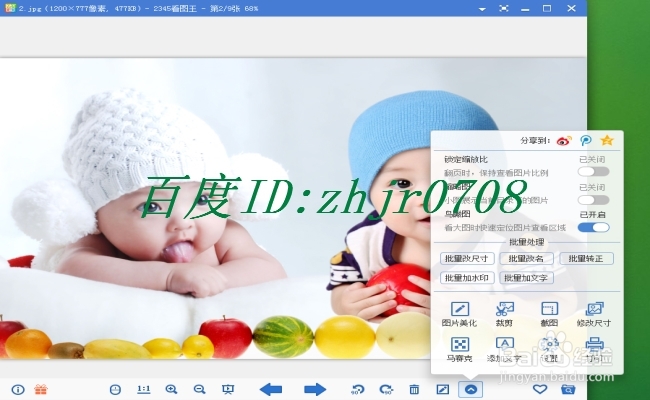Delete the image with the trash icon
Screen dimensions: 650x400
point(414,389)
